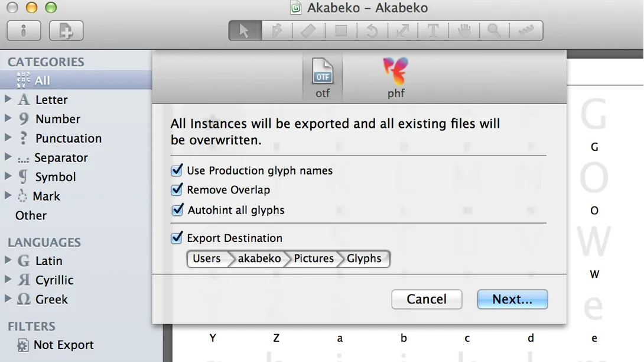
Task: Select the Zoom magnifier tool
Action: [x=494, y=31]
